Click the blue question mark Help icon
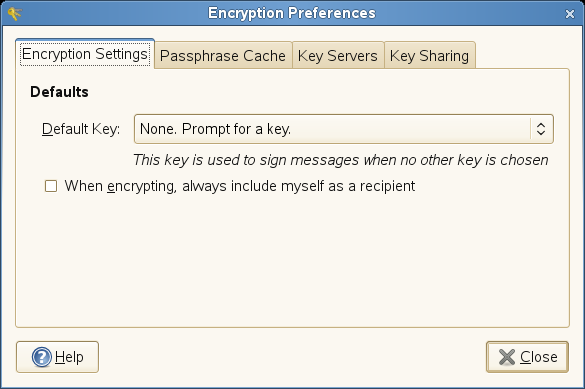Image resolution: width=585 pixels, height=389 pixels. [42, 357]
